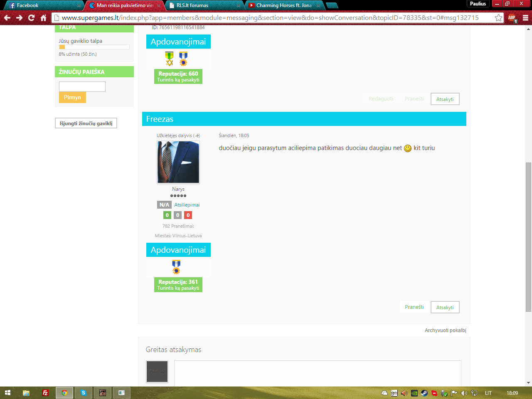This screenshot has width=532, height=399.
Task: Click the smiley emoticon in the message
Action: [408, 148]
